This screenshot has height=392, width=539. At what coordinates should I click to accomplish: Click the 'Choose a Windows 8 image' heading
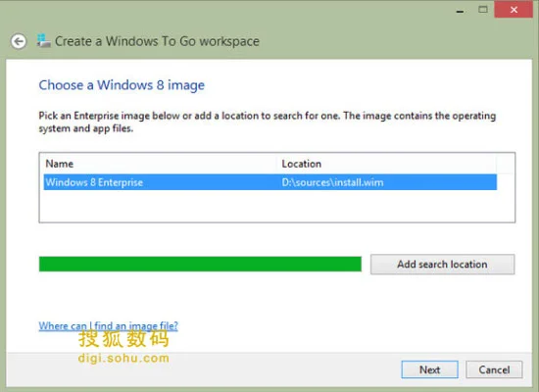pos(122,85)
